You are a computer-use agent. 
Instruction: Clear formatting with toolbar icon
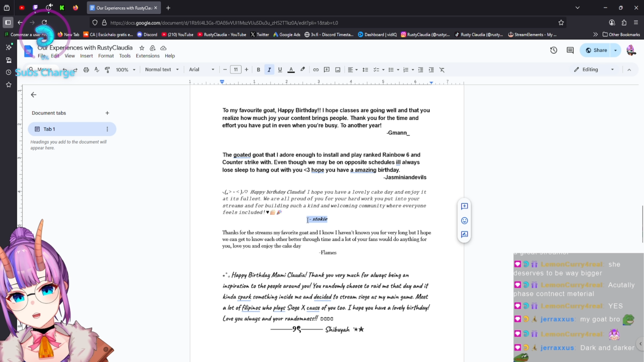tap(442, 70)
